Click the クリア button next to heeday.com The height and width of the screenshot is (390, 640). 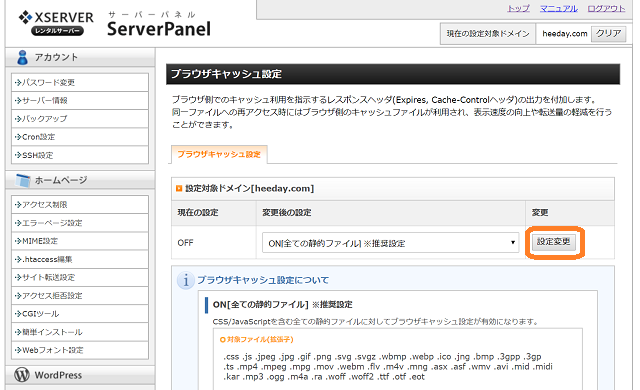click(x=609, y=33)
